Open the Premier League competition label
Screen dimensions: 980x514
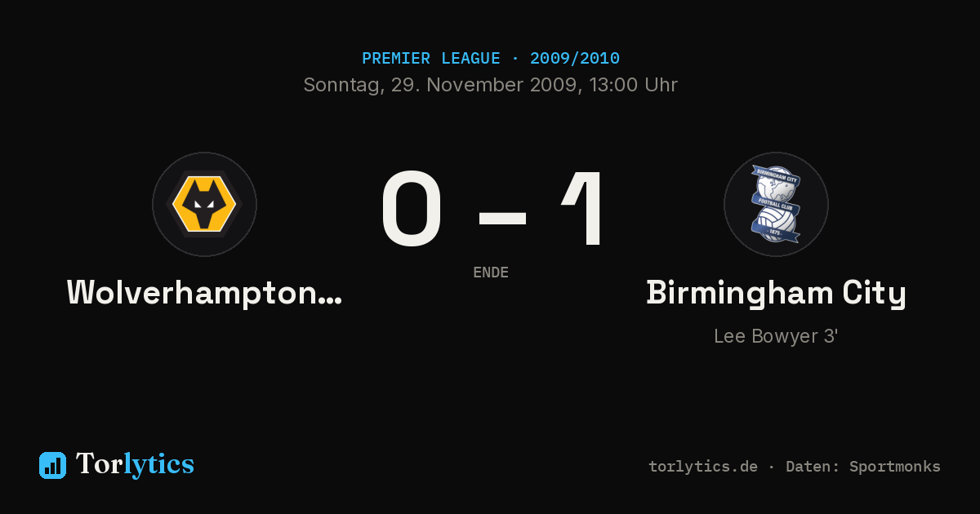coord(431,59)
